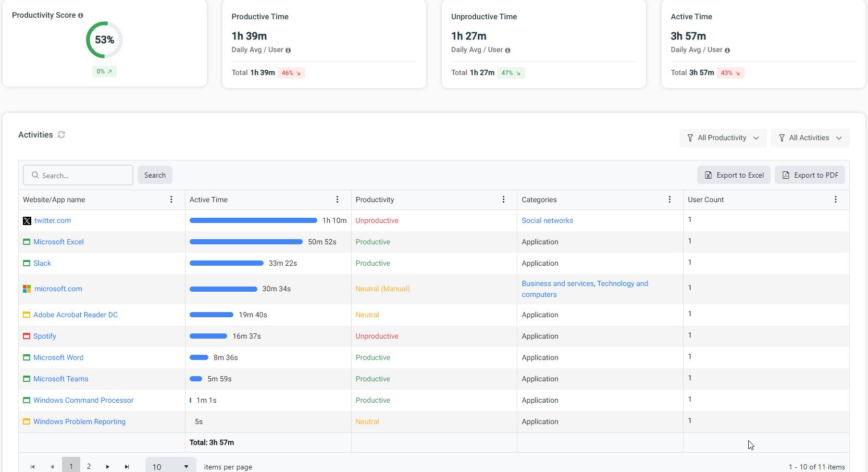Click the twitter.com active time bar

(x=253, y=221)
